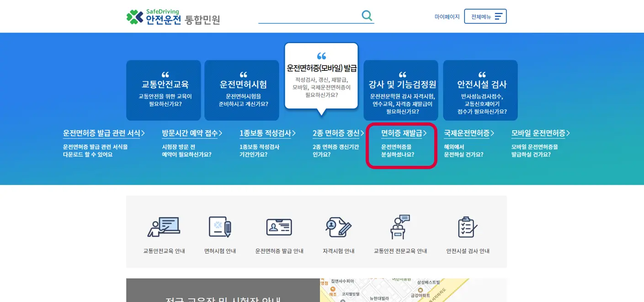The image size is (644, 302).
Task: Expand the 모바일 운전면허증 section
Action: tap(539, 133)
